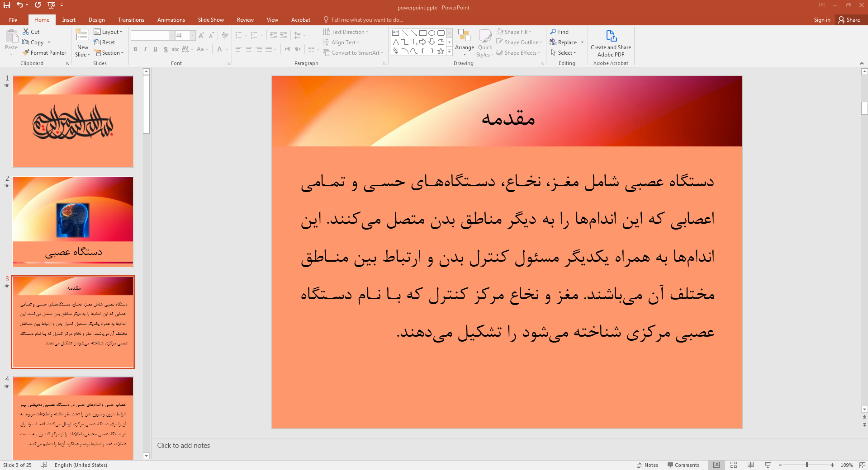
Task: Click the Undo arrow icon
Action: (19, 5)
